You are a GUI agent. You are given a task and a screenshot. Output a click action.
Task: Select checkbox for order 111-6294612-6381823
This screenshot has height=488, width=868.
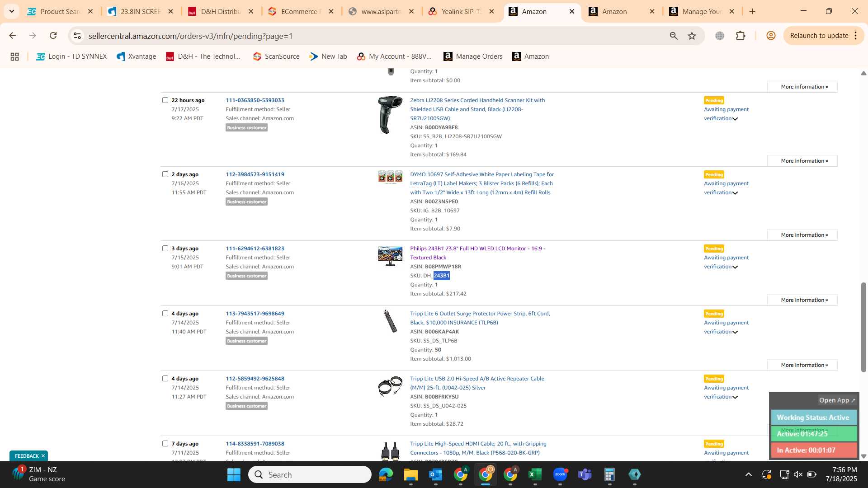[x=165, y=249]
